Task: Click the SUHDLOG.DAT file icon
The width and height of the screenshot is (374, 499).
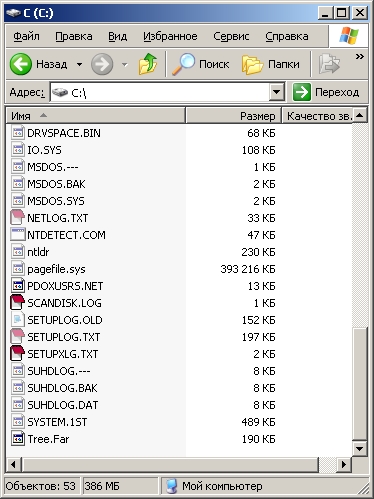Action: [18, 405]
